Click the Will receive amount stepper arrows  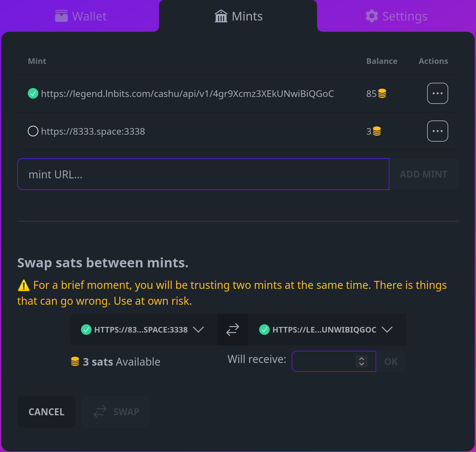(x=361, y=361)
